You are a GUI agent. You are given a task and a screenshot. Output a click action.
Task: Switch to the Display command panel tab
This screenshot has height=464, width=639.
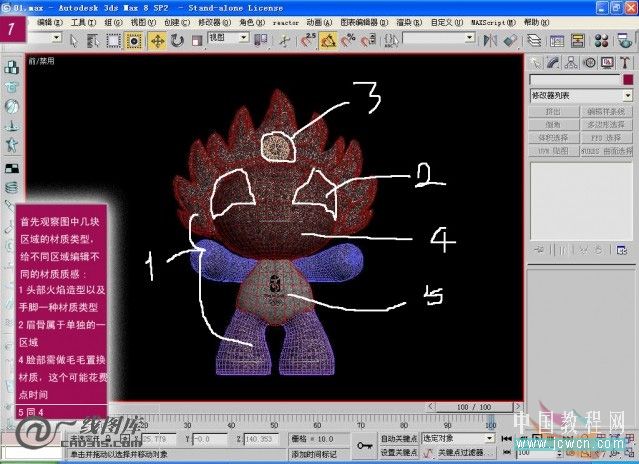point(607,62)
